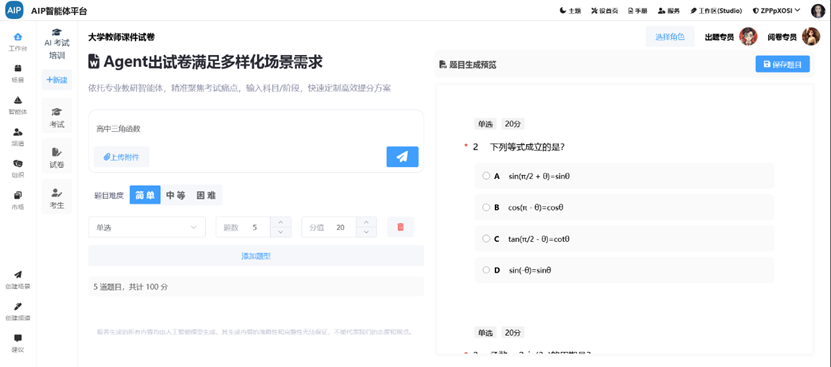Click the 单选 tag above question 2
The image size is (831, 367).
tap(485, 124)
